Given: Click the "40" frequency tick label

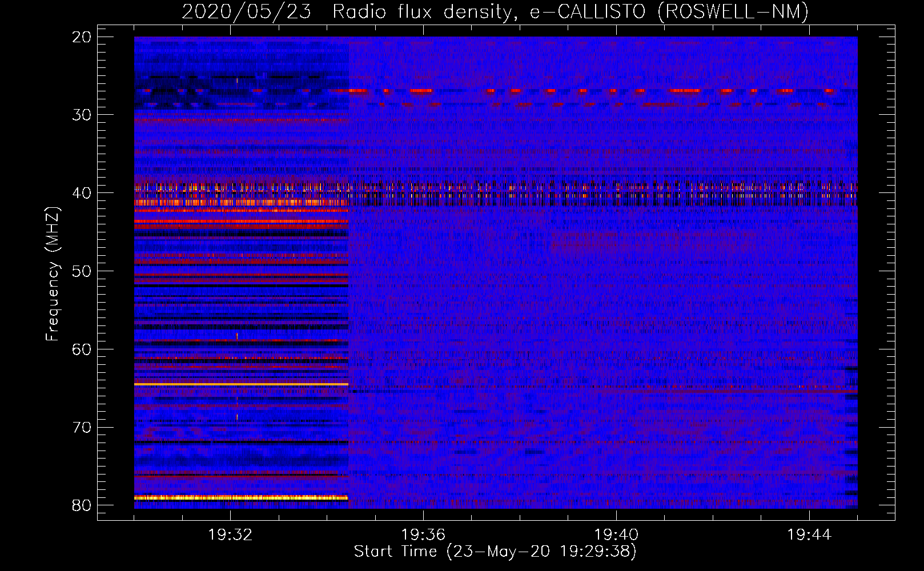Looking at the screenshot, I should pyautogui.click(x=82, y=193).
